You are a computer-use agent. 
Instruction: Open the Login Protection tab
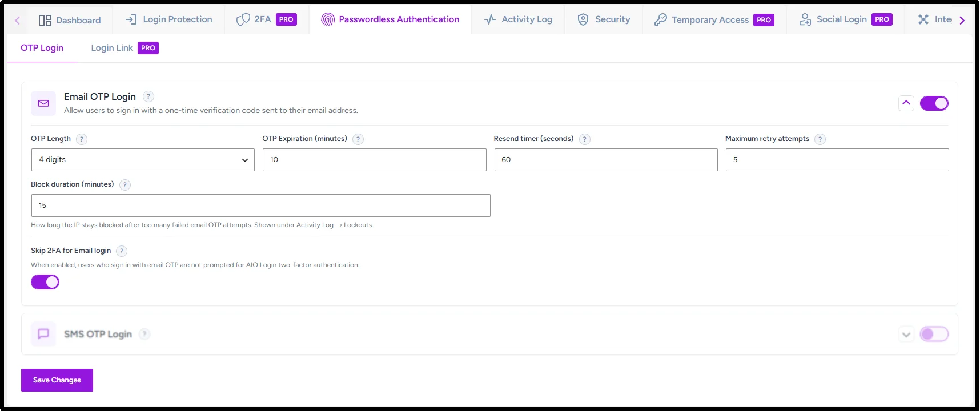[x=168, y=19]
